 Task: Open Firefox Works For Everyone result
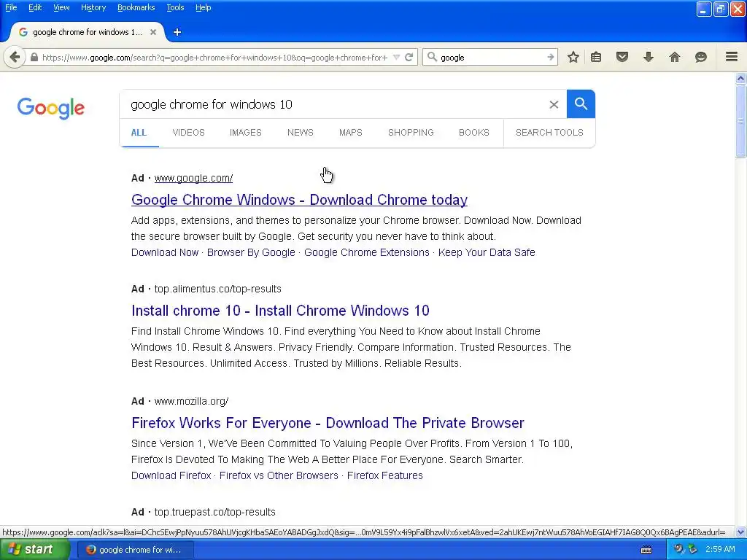pyautogui.click(x=328, y=423)
